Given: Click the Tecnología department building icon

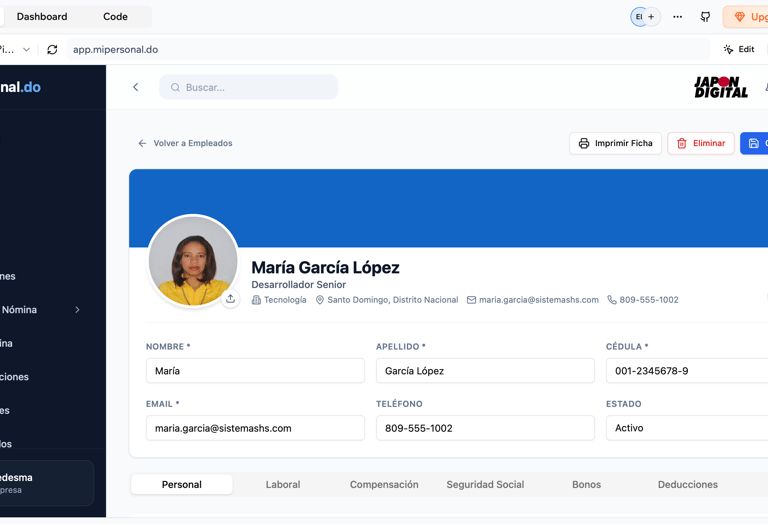Looking at the screenshot, I should click(256, 300).
